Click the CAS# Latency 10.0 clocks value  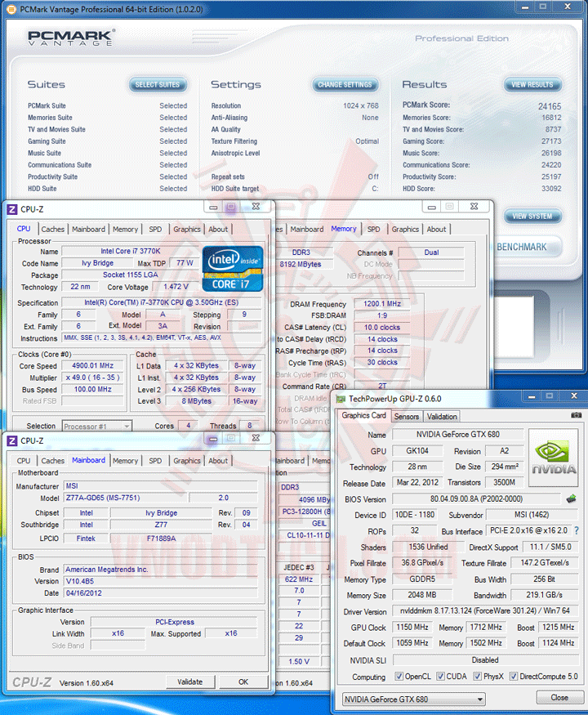point(382,328)
